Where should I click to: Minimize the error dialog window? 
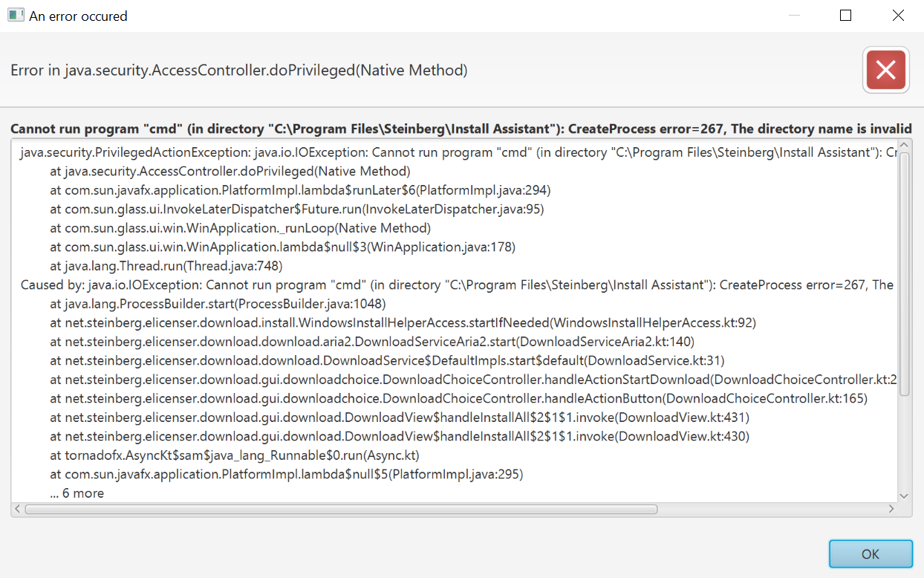pyautogui.click(x=794, y=16)
